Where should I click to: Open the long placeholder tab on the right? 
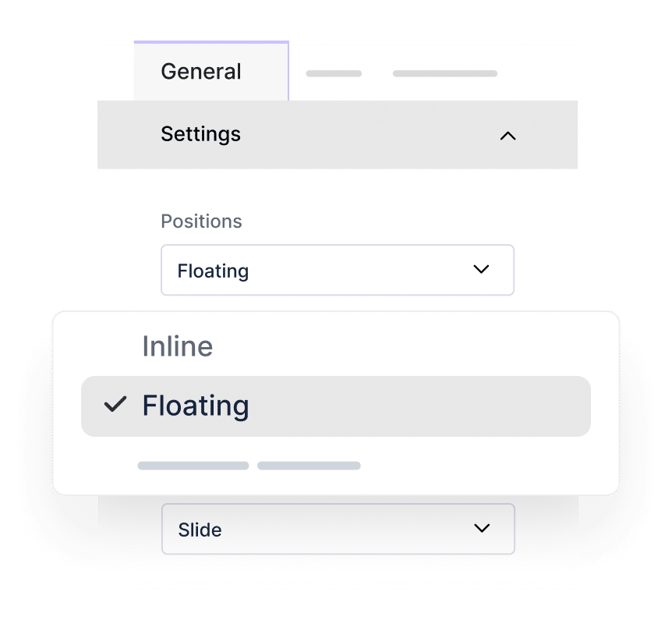(x=444, y=74)
